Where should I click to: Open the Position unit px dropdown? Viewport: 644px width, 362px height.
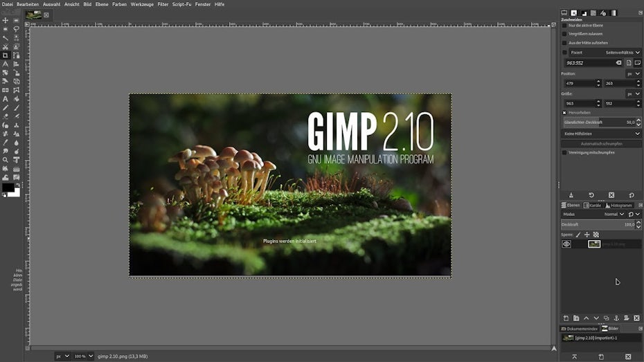coord(634,74)
